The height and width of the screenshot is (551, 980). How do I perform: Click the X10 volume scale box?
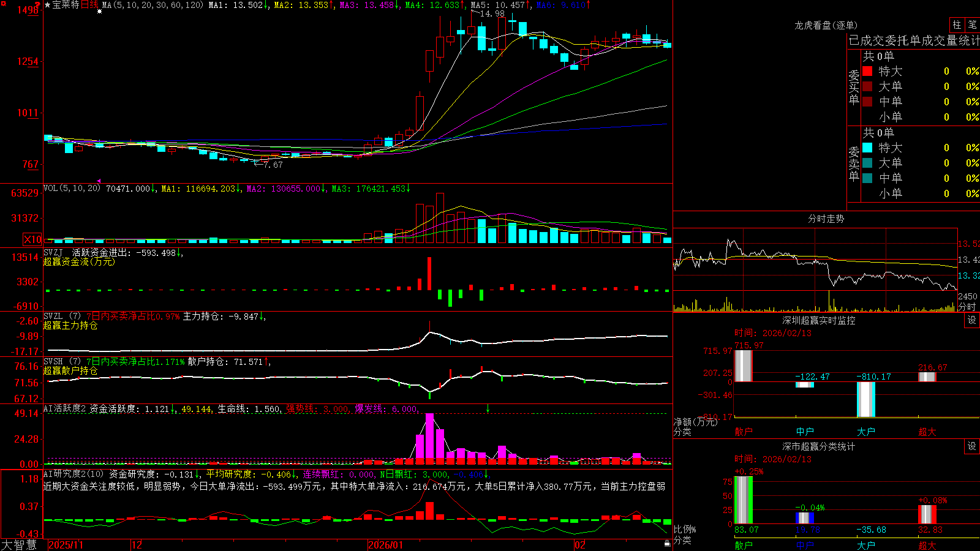point(33,239)
